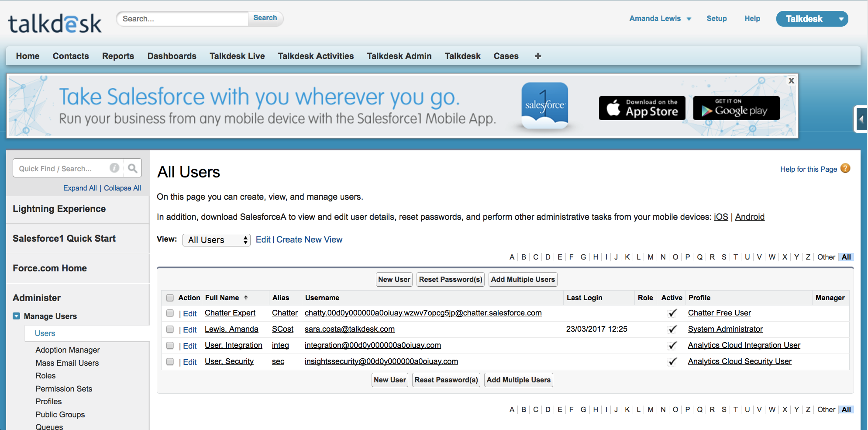The height and width of the screenshot is (430, 868).
Task: Open sara.costa@talkdesk.com username link
Action: [x=350, y=329]
